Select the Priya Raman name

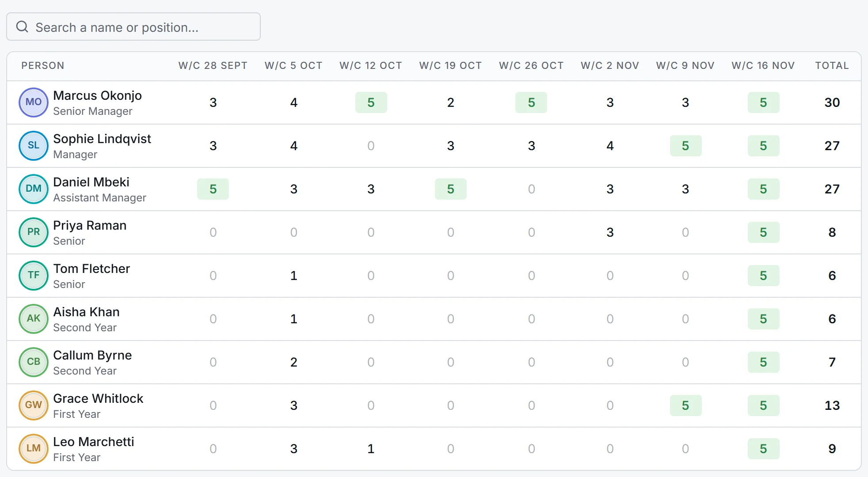coord(90,225)
